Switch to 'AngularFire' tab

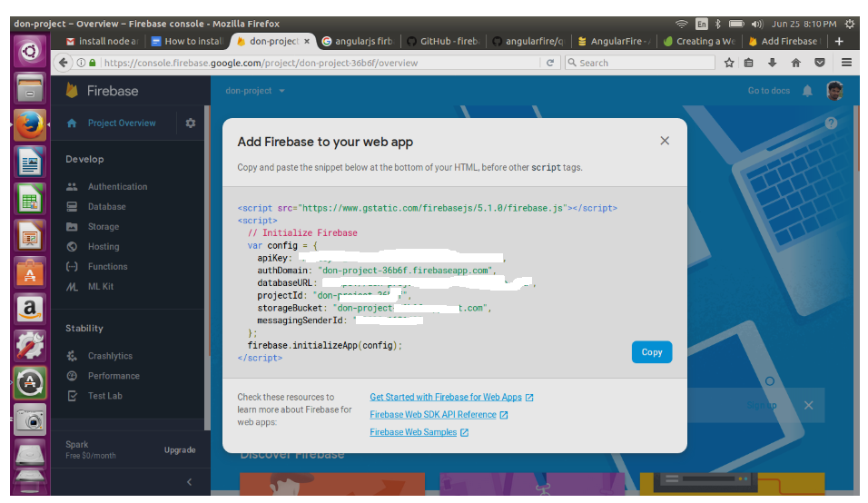[x=614, y=42]
